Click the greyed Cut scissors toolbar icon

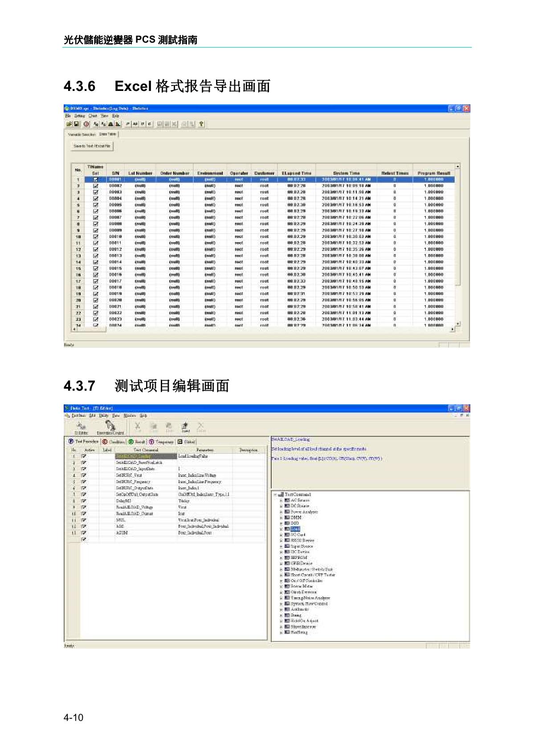[138, 427]
